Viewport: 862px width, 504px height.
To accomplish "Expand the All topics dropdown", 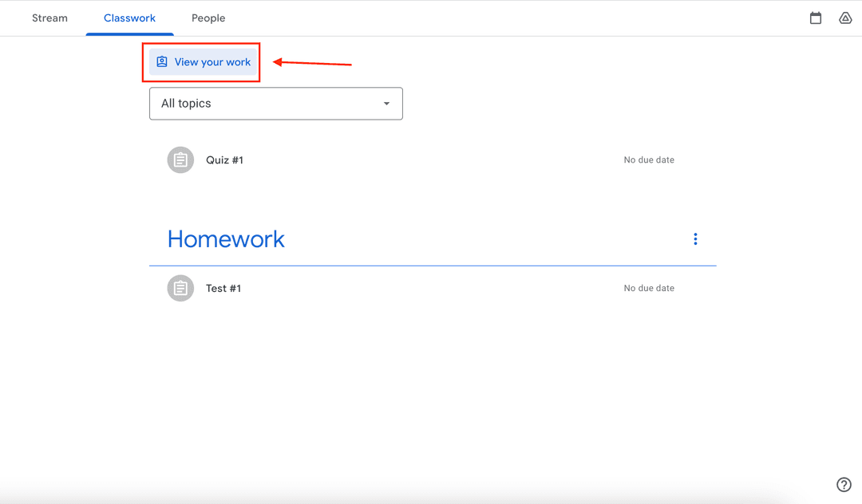I will point(276,104).
